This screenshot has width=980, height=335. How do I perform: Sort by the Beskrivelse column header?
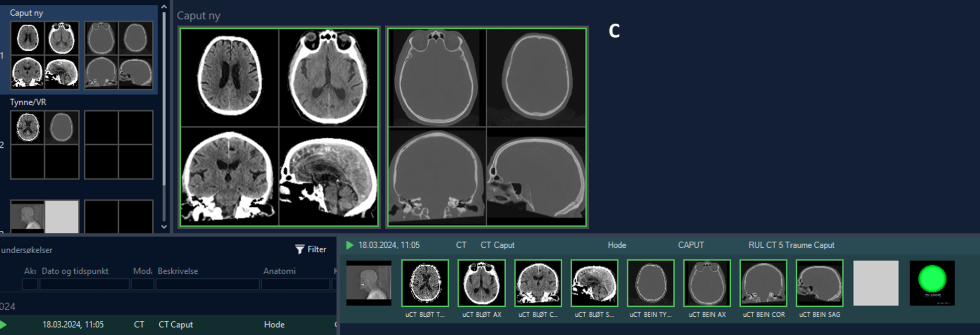(178, 271)
